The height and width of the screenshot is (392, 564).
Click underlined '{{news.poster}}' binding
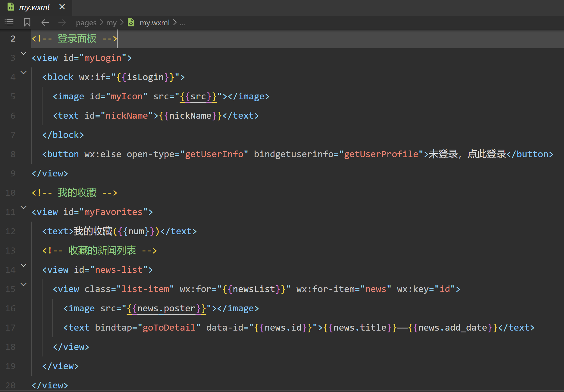166,308
